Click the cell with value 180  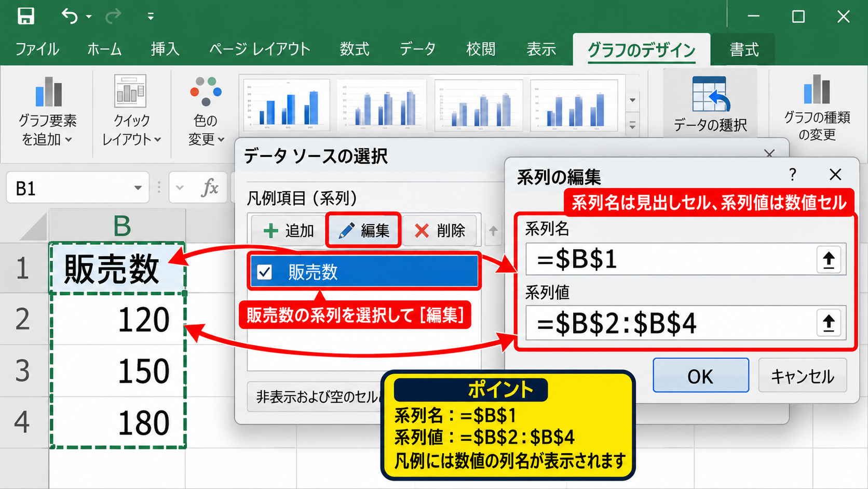pyautogui.click(x=117, y=422)
